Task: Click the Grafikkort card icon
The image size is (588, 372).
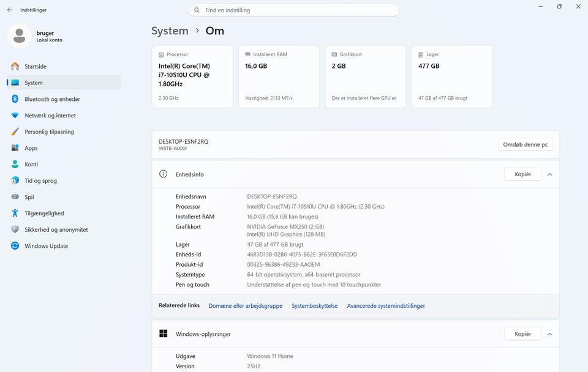Action: pyautogui.click(x=334, y=54)
